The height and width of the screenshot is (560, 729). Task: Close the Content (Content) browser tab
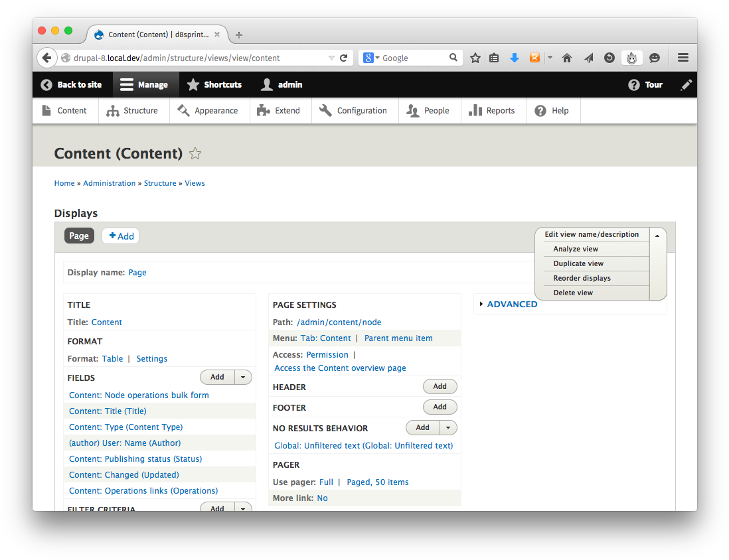[x=216, y=35]
